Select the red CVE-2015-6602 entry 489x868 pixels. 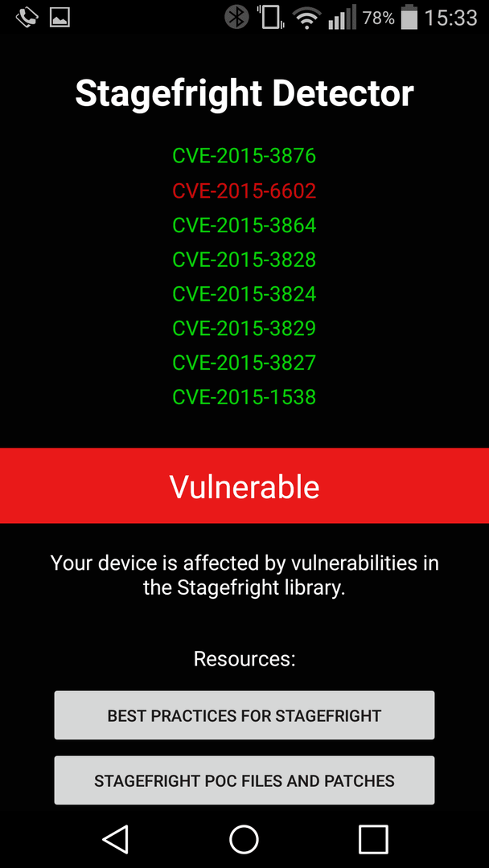pos(244,191)
